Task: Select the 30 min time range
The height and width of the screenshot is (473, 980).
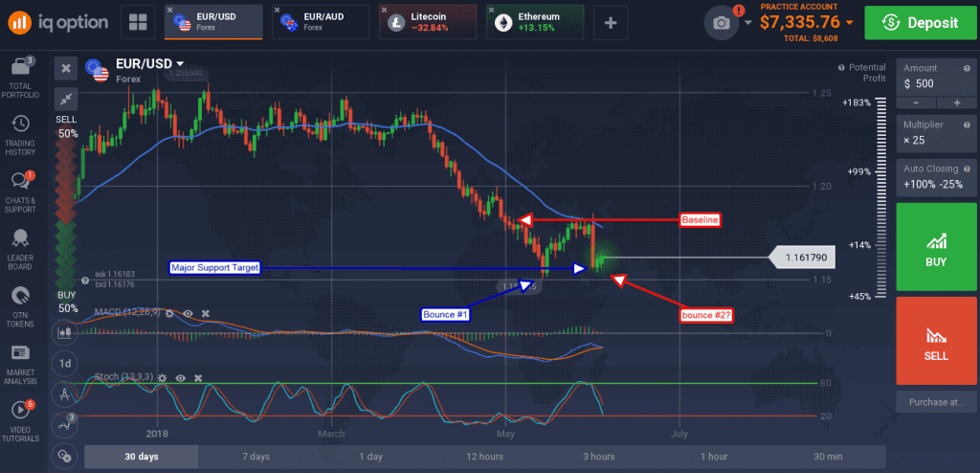Action: 828,456
